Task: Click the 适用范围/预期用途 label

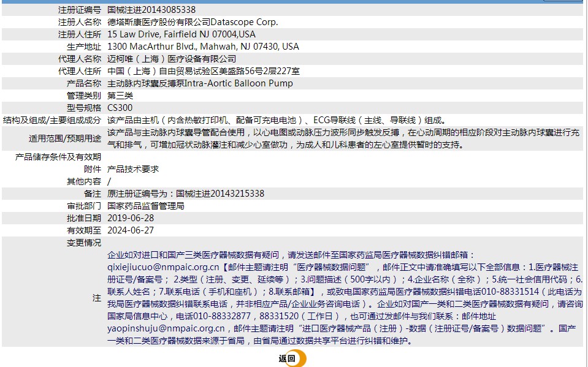Action: coord(65,138)
